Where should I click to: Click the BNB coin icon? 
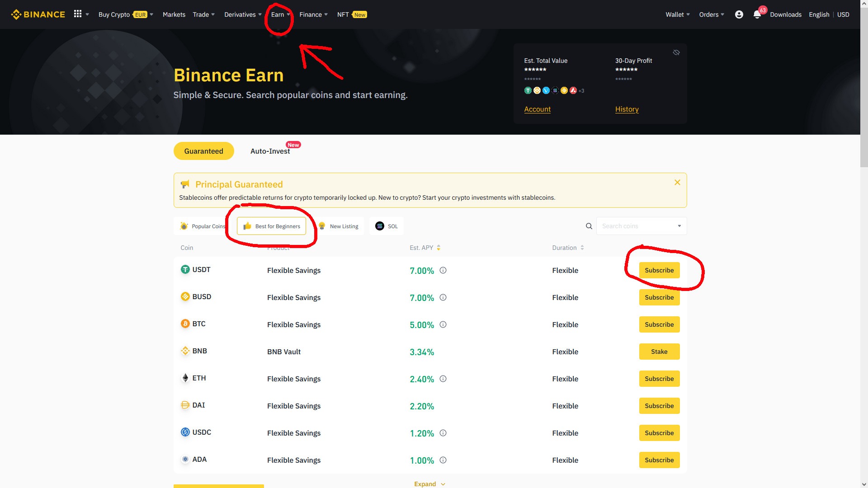tap(185, 351)
